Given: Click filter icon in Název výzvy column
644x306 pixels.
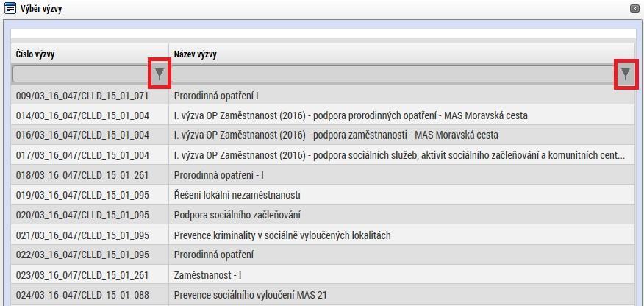Looking at the screenshot, I should click(626, 74).
